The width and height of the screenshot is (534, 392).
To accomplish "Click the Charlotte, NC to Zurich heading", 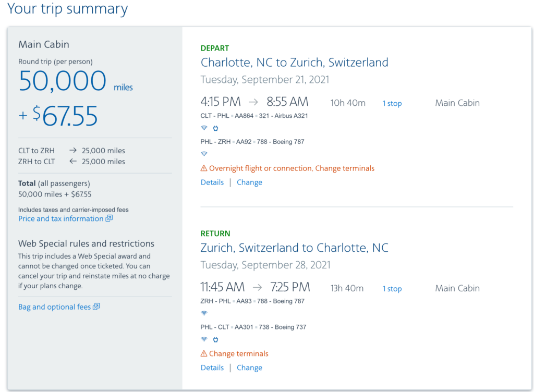I will tap(294, 63).
